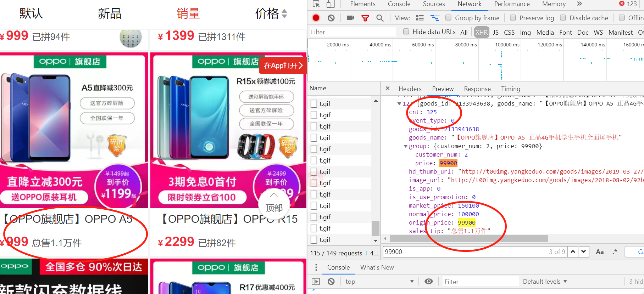Switch to the Headers tab

coord(410,89)
